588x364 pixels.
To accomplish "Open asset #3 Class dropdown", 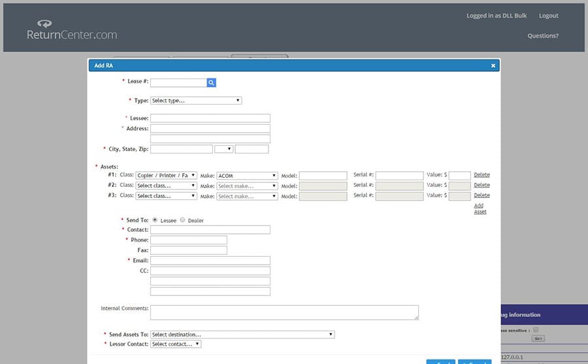I will tap(166, 196).
